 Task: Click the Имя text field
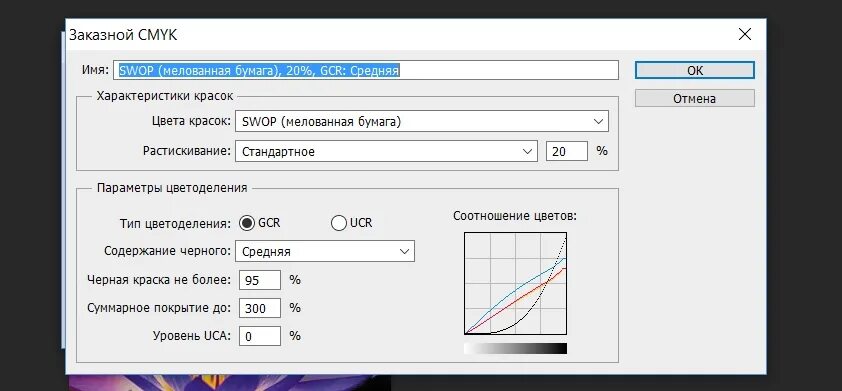click(x=366, y=70)
